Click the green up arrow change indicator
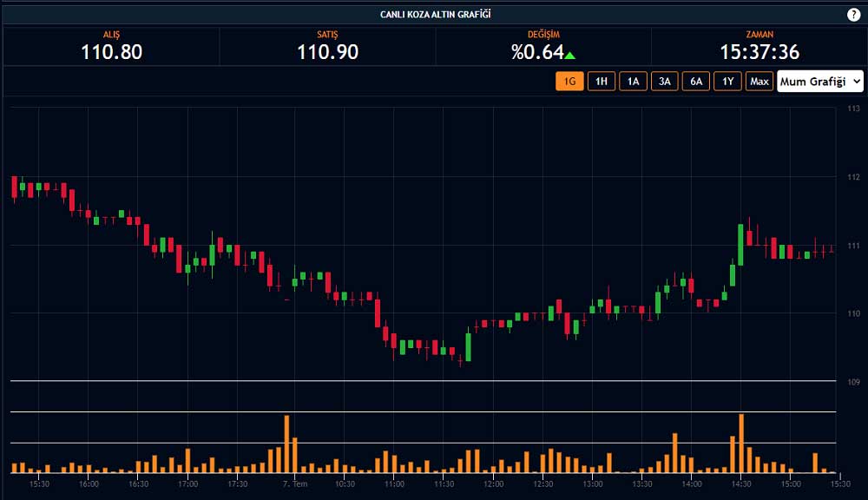The image size is (868, 500). pos(569,55)
